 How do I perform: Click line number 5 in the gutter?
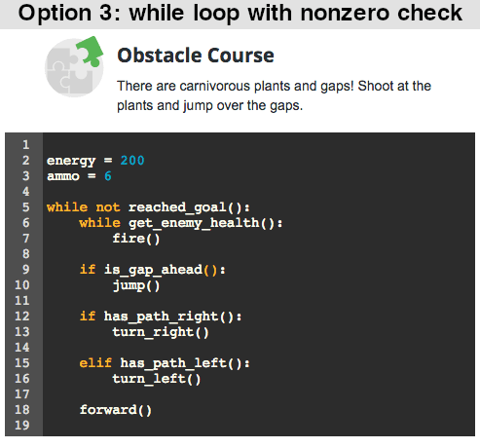tap(26, 207)
